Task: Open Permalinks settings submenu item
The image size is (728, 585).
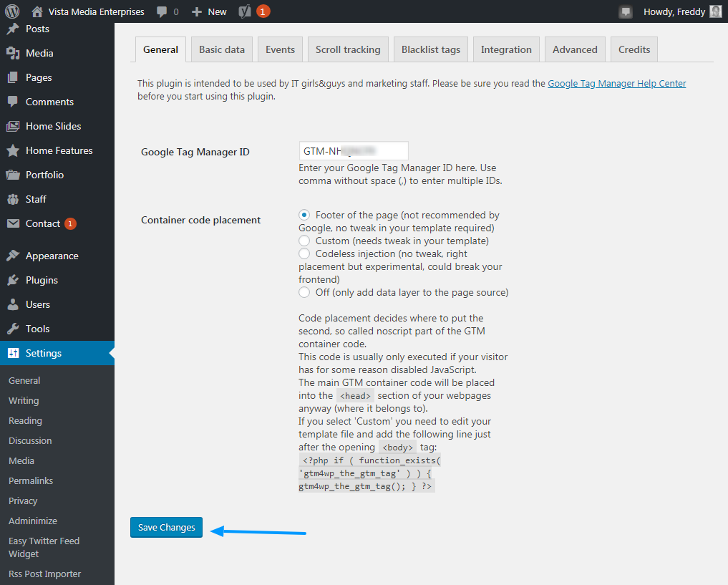Action: click(x=31, y=480)
